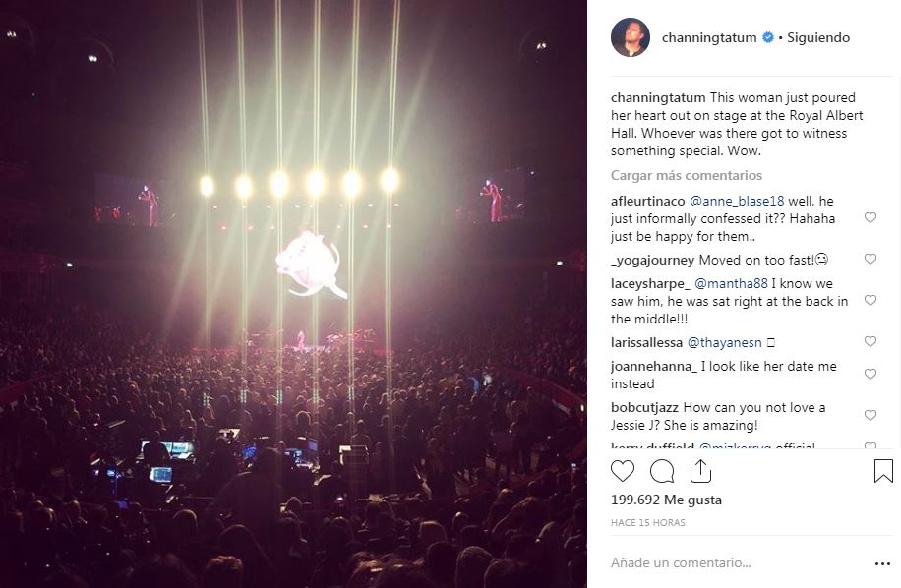
Task: View the "199.692 Me gusta" likes list
Action: tap(666, 500)
